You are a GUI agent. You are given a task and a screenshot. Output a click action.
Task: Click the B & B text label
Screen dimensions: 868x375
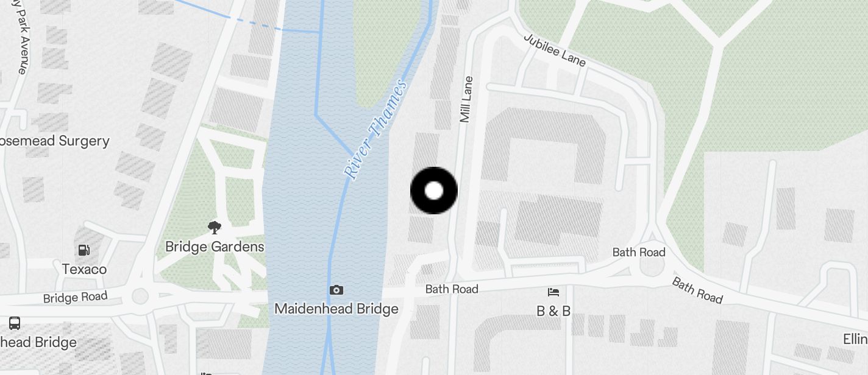coord(553,311)
